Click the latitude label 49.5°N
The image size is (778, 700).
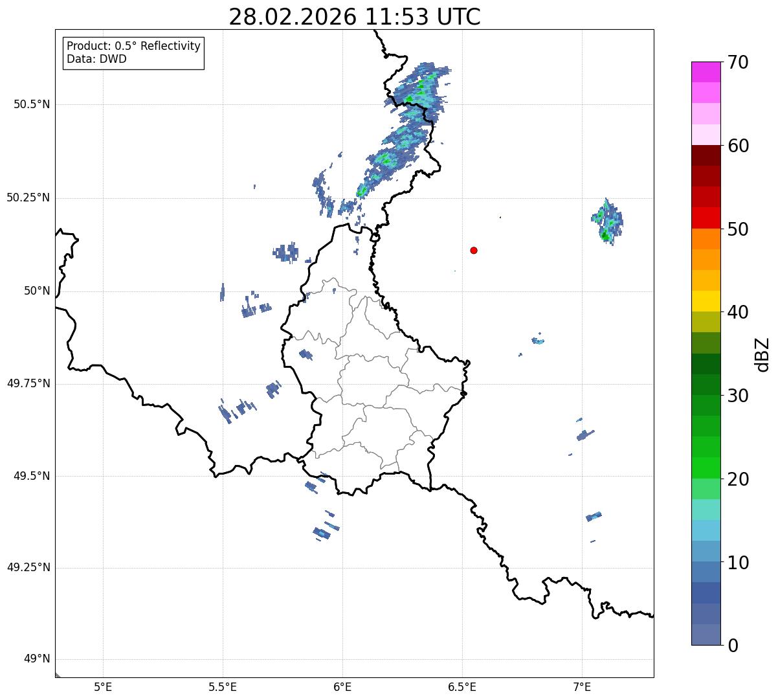point(32,476)
